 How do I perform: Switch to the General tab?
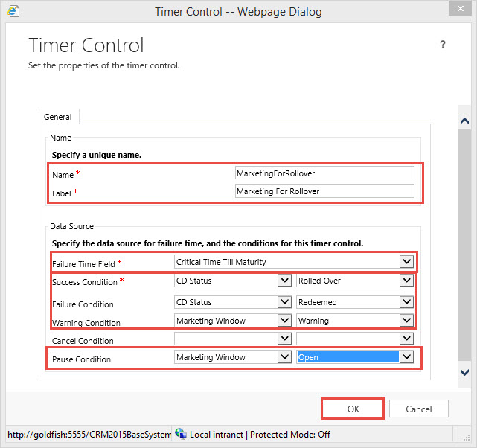click(58, 117)
